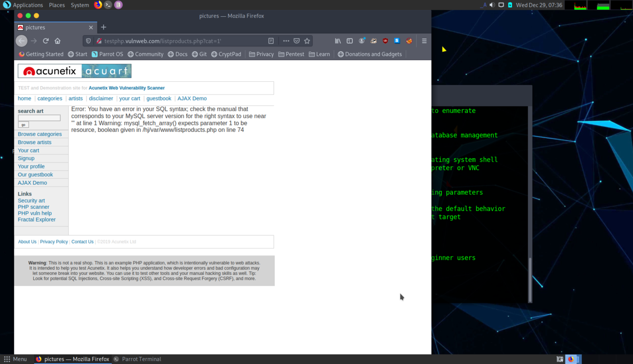
Task: Click the network connection tray icon
Action: (x=501, y=5)
